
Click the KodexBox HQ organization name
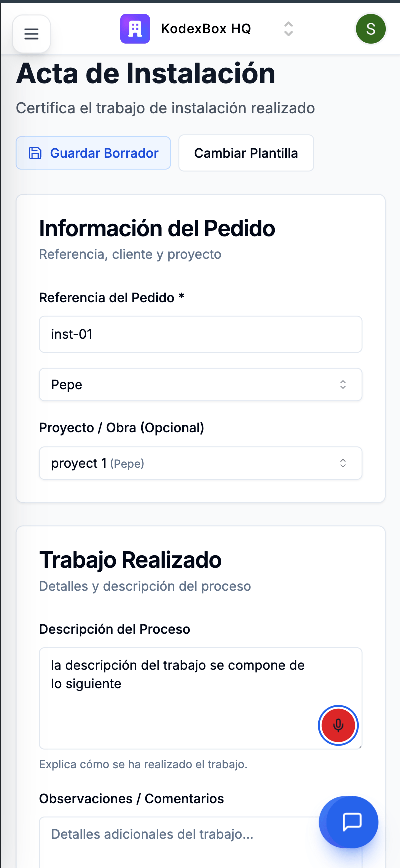206,29
